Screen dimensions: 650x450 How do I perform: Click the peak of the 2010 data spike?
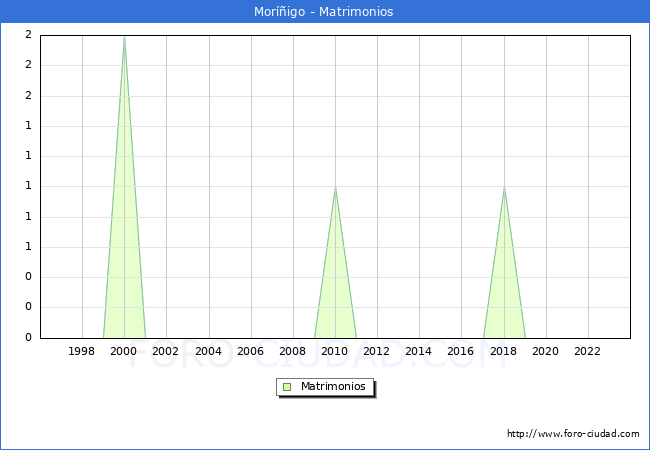click(335, 187)
